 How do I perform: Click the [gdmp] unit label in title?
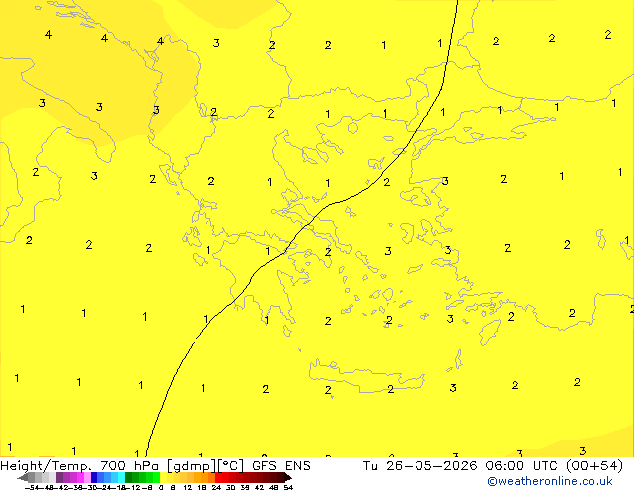(192, 466)
